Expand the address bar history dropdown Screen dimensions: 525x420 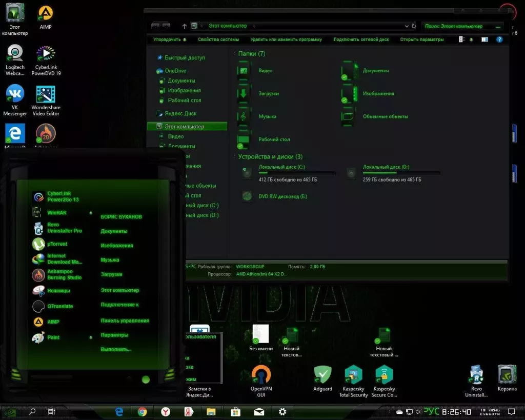407,26
